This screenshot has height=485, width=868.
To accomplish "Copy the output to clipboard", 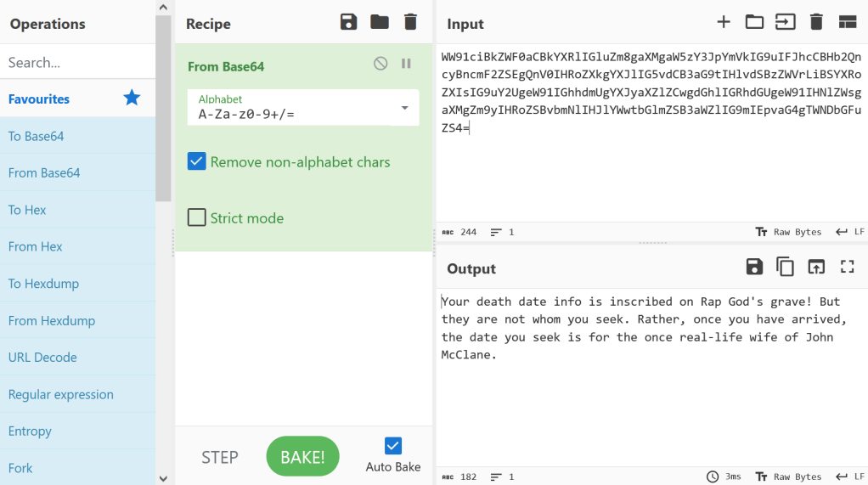I will click(786, 267).
